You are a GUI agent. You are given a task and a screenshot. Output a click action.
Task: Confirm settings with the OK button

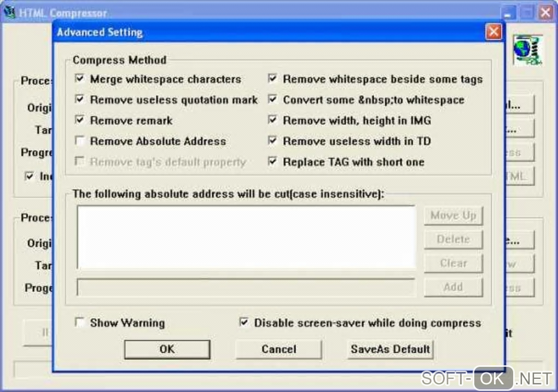(x=167, y=349)
